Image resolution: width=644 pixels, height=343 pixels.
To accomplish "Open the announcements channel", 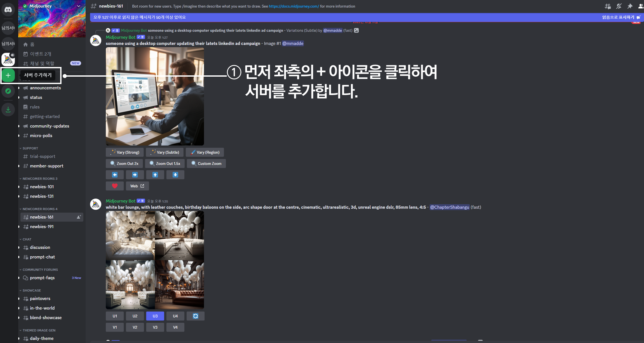I will (x=52, y=88).
